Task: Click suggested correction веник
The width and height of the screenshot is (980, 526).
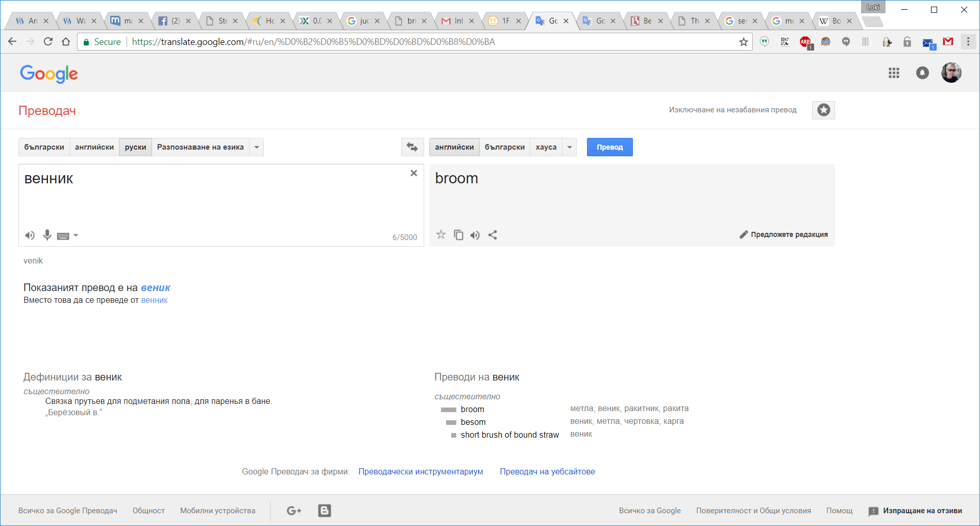Action: [156, 288]
